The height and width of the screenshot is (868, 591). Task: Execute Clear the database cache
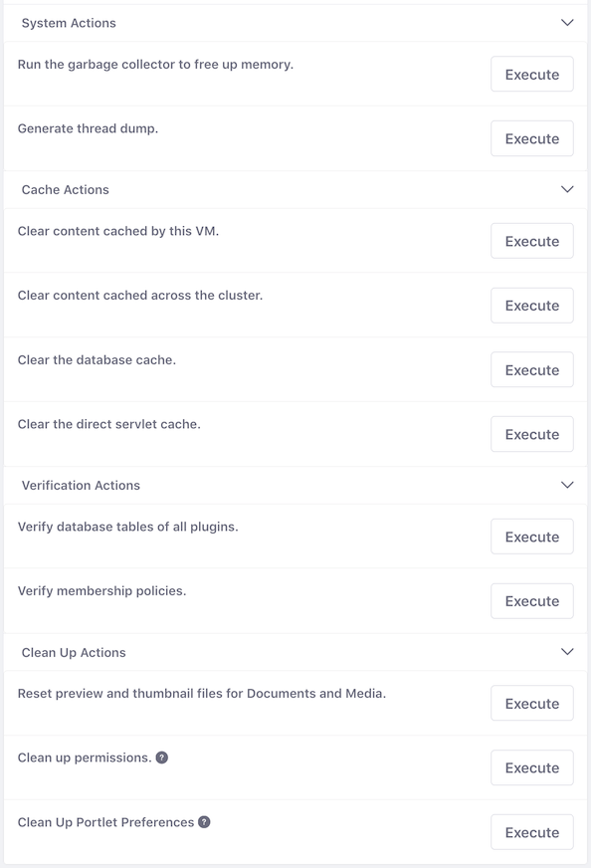click(531, 369)
